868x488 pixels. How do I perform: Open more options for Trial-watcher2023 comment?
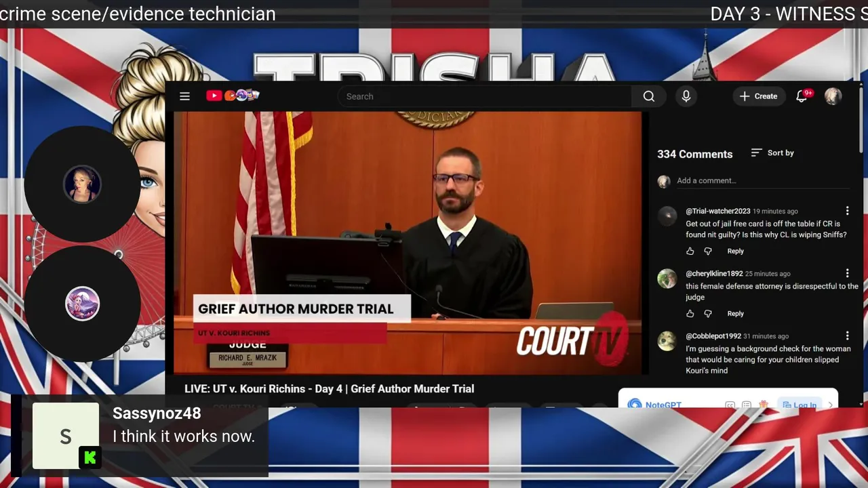pyautogui.click(x=847, y=211)
